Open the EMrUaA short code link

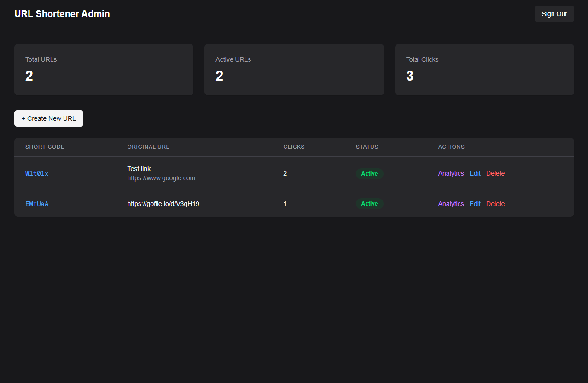(37, 204)
